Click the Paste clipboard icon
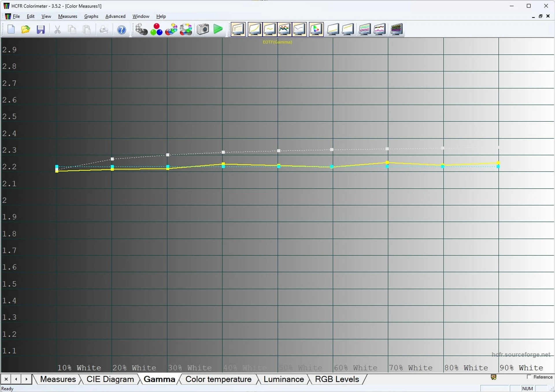This screenshot has width=555, height=392. pos(87,29)
